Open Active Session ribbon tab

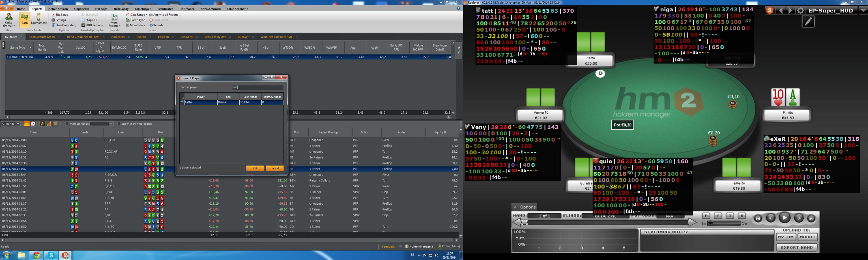(58, 9)
